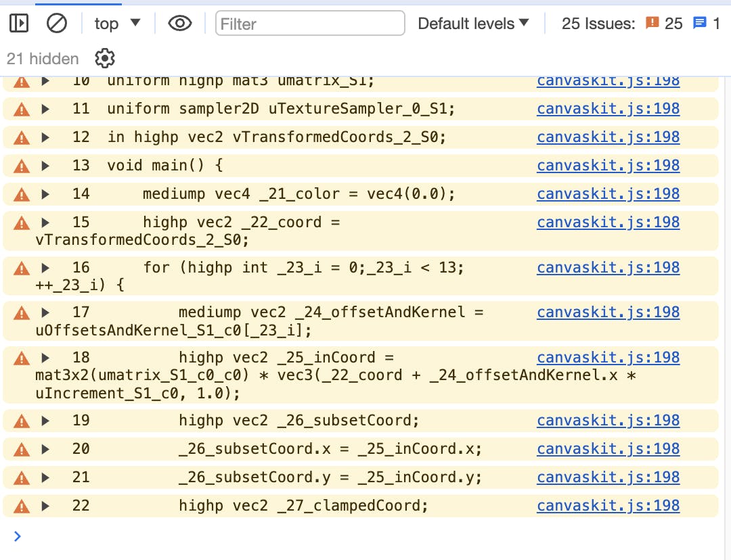Expand the line 14 mediump vec4 message

(x=45, y=194)
